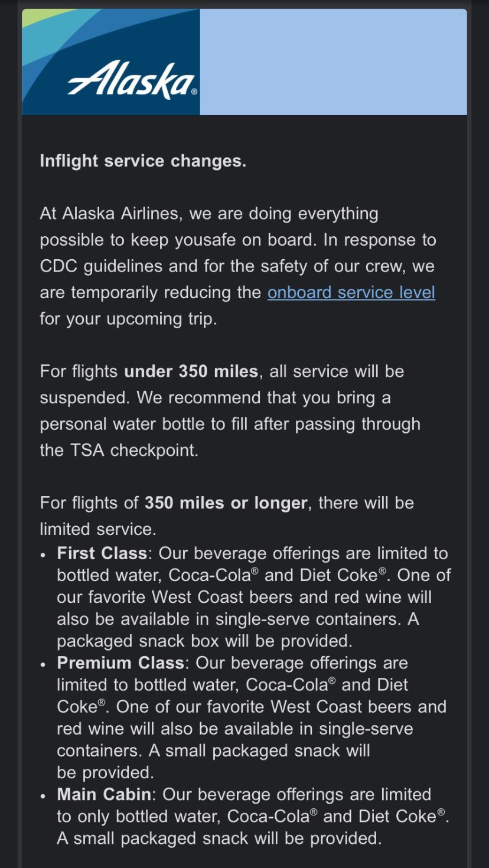Click the bullet dot before Premium Class
The width and height of the screenshot is (489, 868).
click(x=43, y=665)
